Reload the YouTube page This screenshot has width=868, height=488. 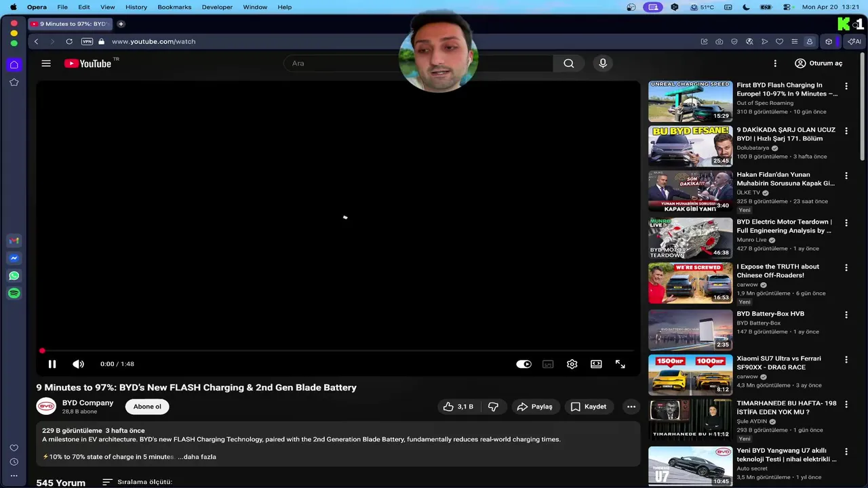pos(69,41)
